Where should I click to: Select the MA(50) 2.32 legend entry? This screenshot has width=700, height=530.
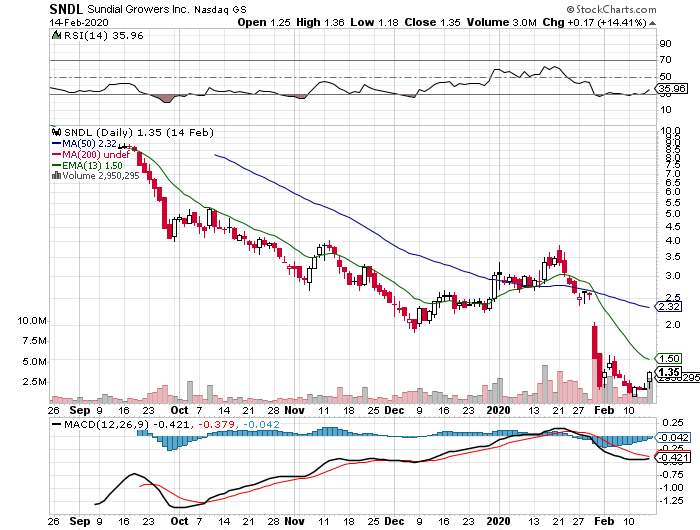[92, 142]
